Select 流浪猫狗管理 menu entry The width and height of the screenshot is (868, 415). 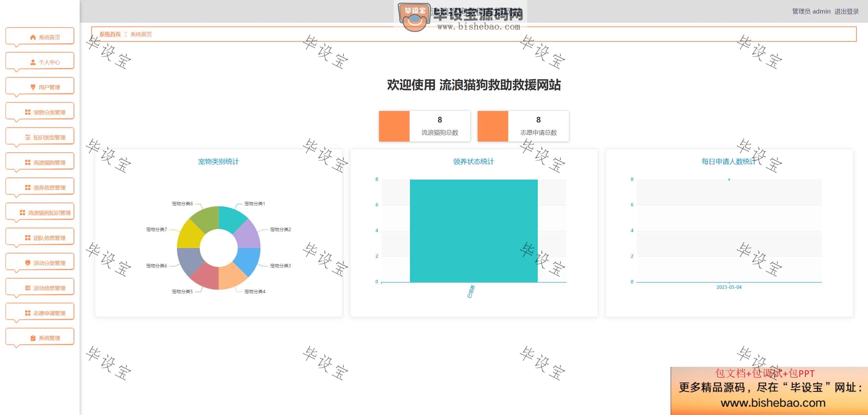point(40,162)
